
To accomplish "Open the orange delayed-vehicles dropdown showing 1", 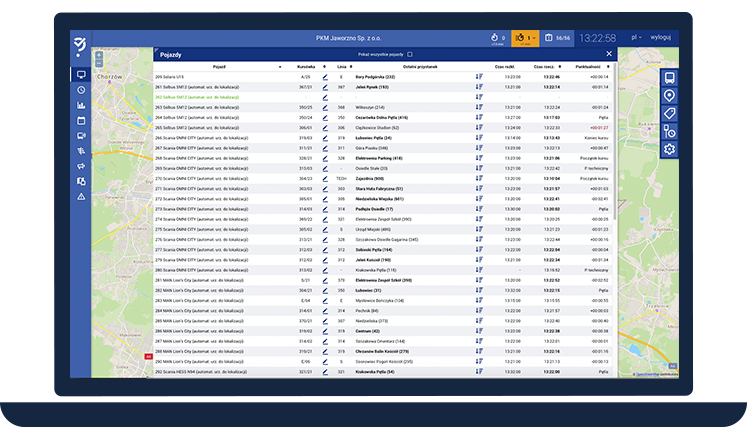I will pyautogui.click(x=525, y=38).
